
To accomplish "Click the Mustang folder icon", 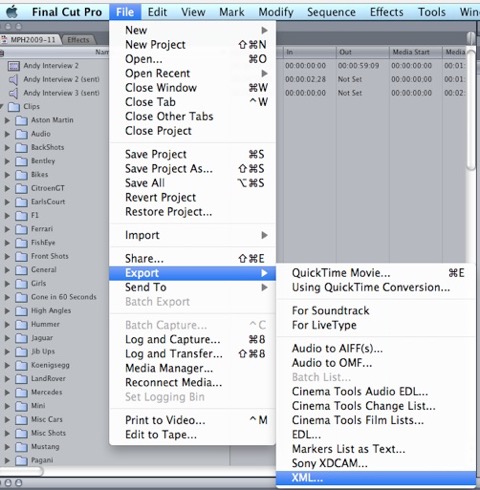I will (x=21, y=447).
